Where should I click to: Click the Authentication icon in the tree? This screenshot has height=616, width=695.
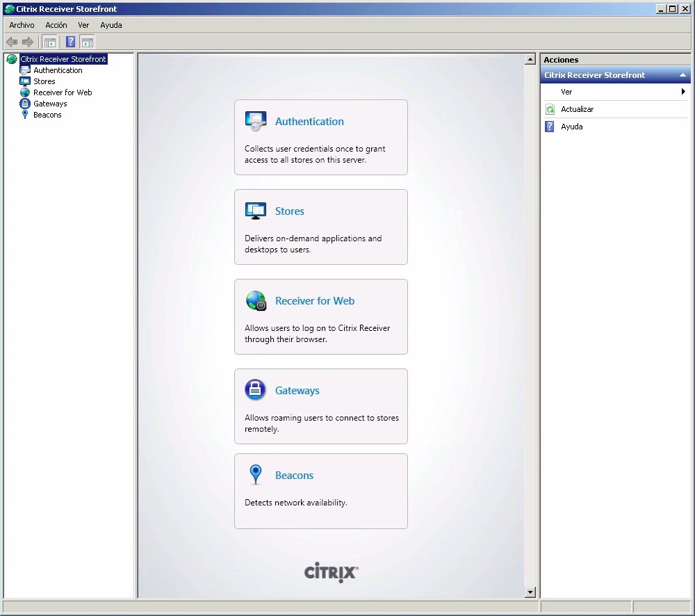25,70
